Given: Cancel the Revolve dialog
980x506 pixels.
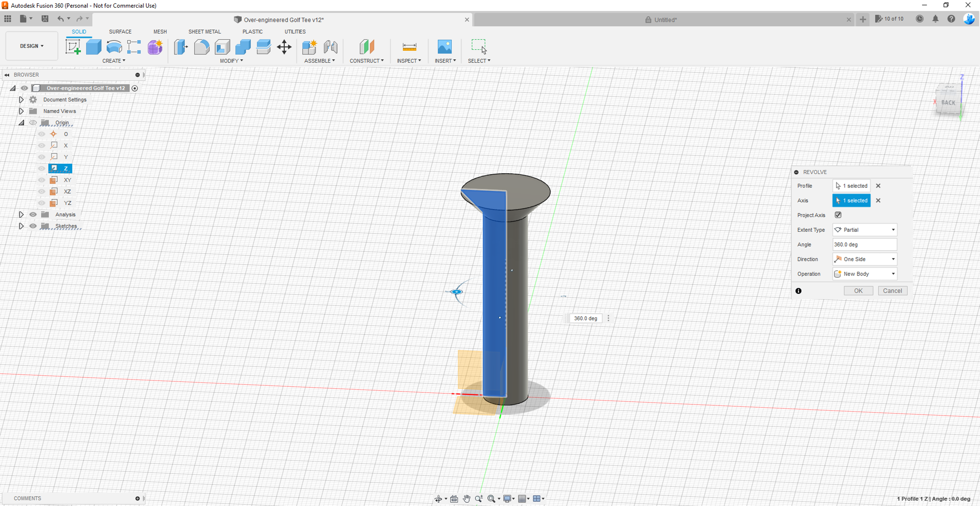Looking at the screenshot, I should coord(892,291).
